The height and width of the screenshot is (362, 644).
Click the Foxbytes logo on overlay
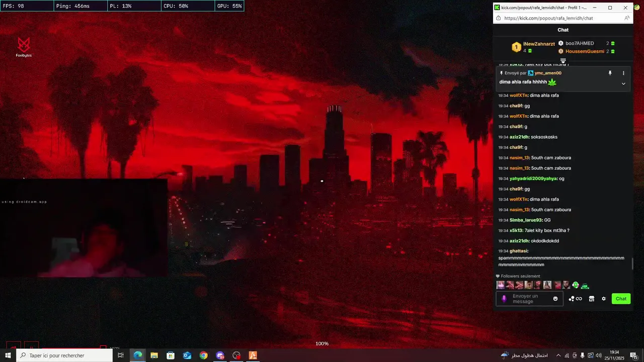click(24, 47)
